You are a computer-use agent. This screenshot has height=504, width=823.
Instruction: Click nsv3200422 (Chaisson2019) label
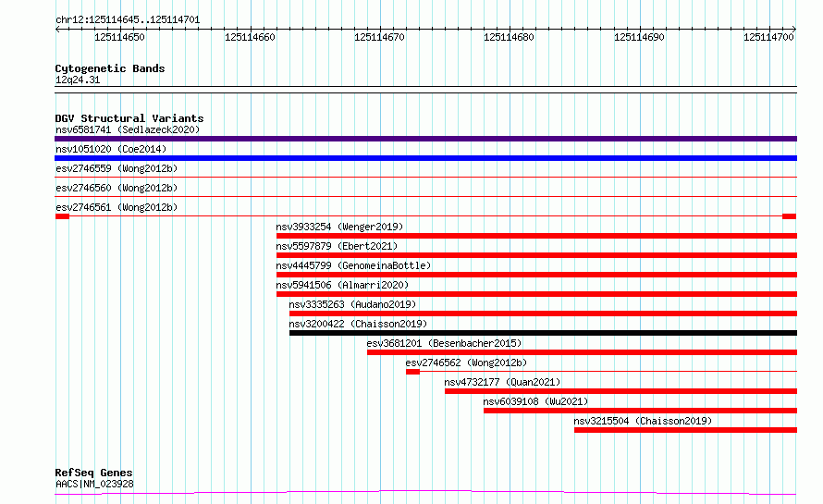tap(358, 324)
